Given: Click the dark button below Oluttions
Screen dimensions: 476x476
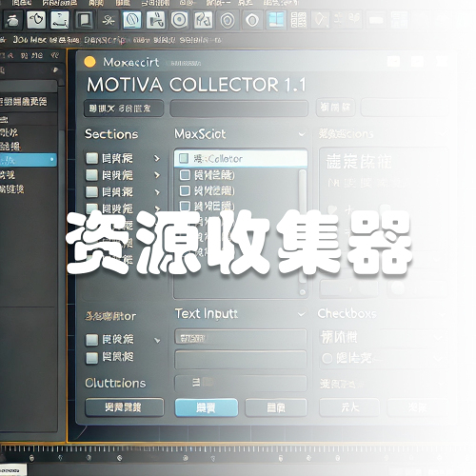Looking at the screenshot, I should click(125, 407).
